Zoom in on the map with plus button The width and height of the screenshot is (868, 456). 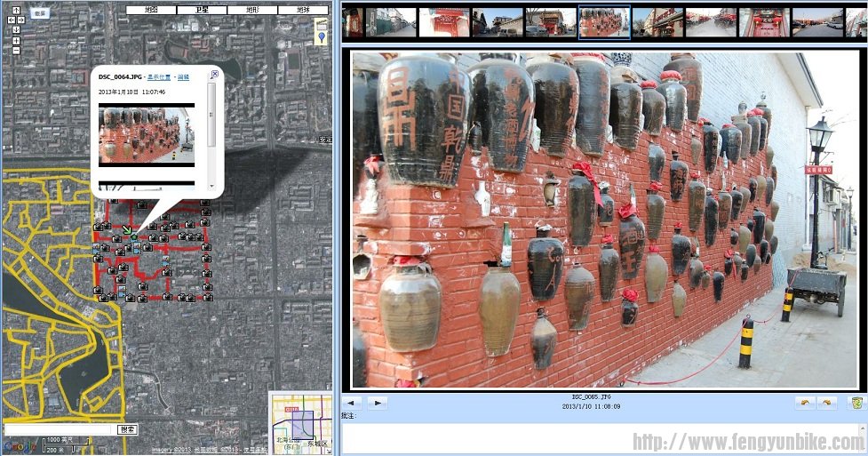tap(16, 40)
